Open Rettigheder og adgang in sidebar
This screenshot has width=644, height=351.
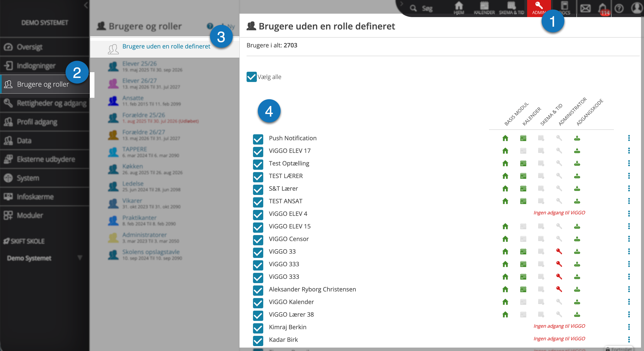pyautogui.click(x=44, y=103)
